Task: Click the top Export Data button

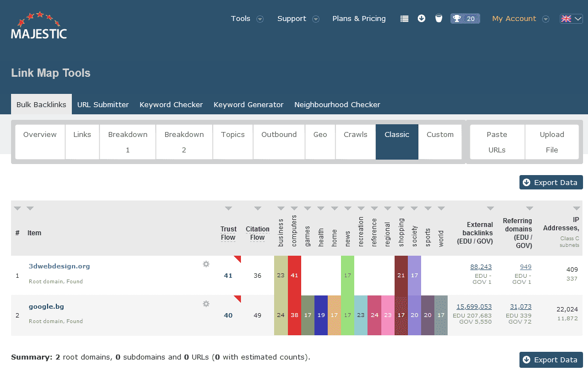Action: (551, 182)
